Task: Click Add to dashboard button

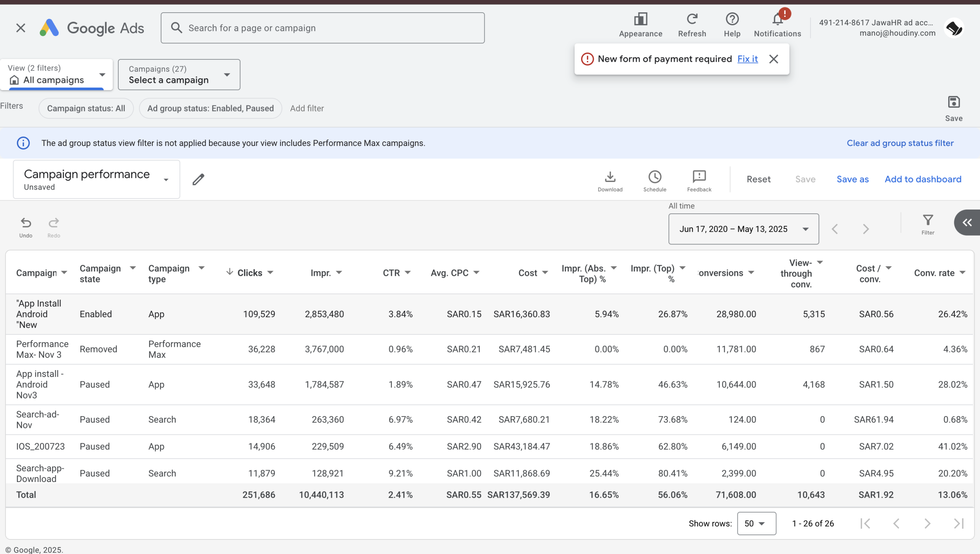Action: click(x=923, y=179)
